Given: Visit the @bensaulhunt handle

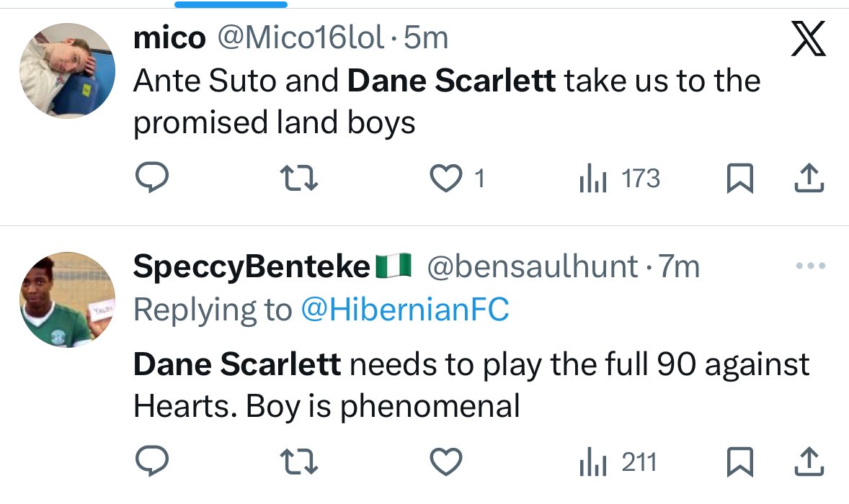Looking at the screenshot, I should pyautogui.click(x=533, y=266).
